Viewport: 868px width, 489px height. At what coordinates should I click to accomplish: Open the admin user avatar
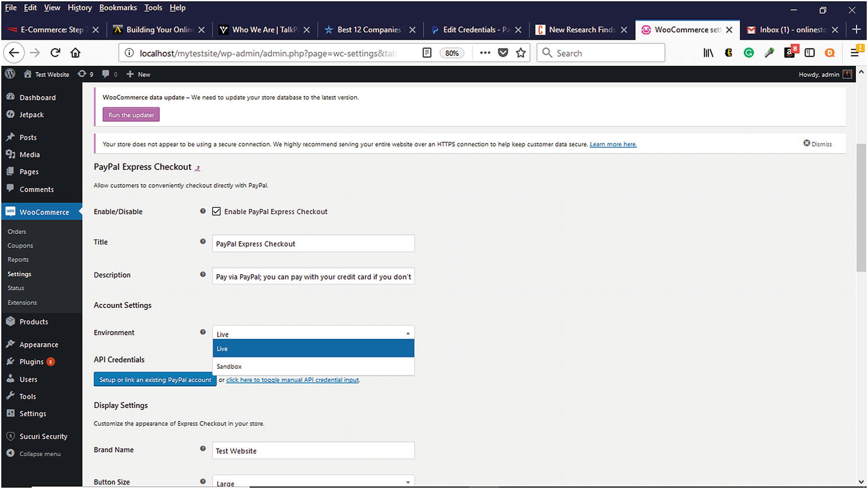point(847,74)
